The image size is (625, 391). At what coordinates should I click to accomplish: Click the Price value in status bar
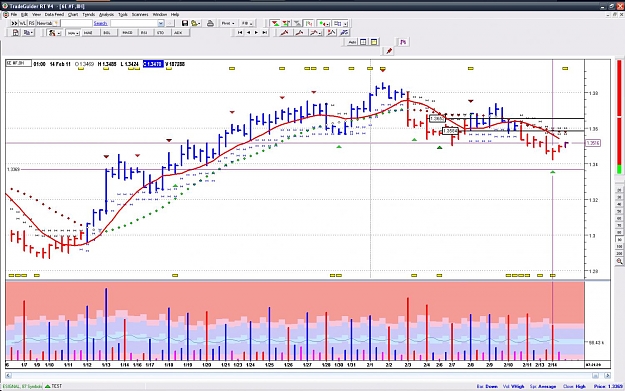[x=616, y=386]
